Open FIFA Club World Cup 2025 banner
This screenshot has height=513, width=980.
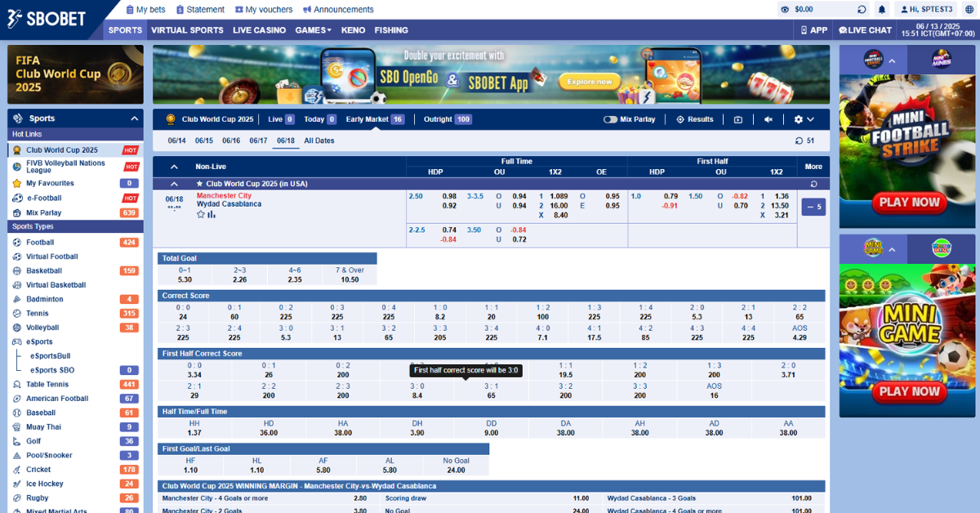75,74
